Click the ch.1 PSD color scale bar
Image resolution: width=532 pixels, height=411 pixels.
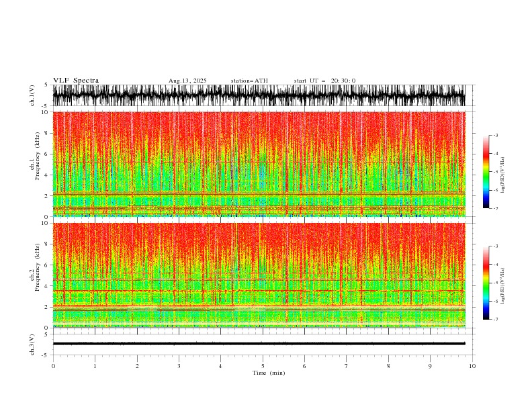486,172
